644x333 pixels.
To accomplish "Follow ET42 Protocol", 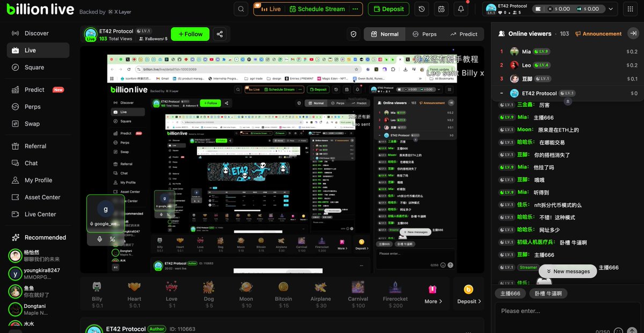I will point(190,34).
